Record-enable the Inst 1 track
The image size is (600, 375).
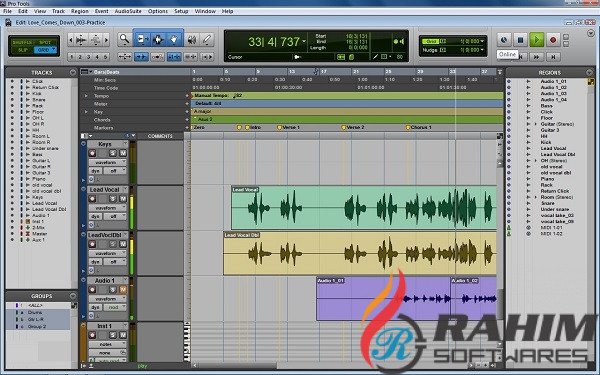[92, 335]
